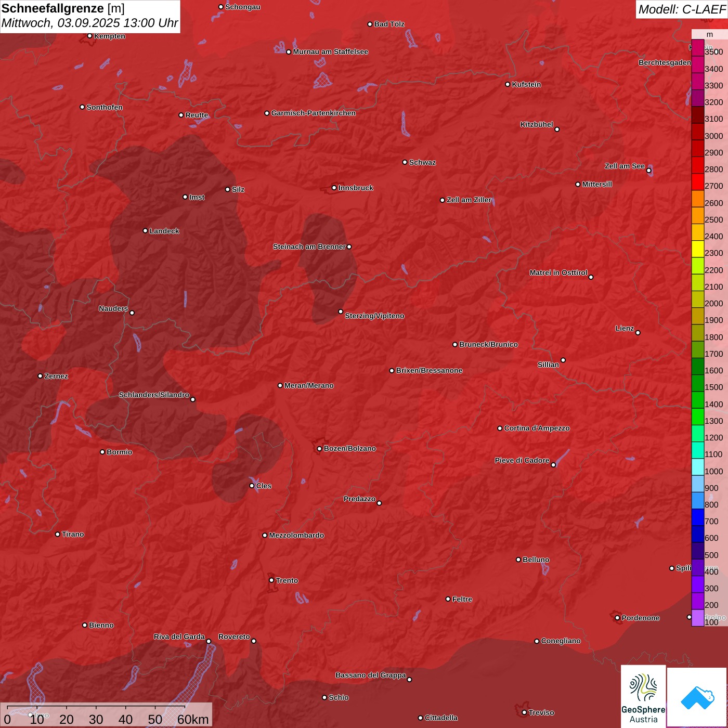The width and height of the screenshot is (728, 728).
Task: Click the 'Nauders' label
Action: [113, 308]
